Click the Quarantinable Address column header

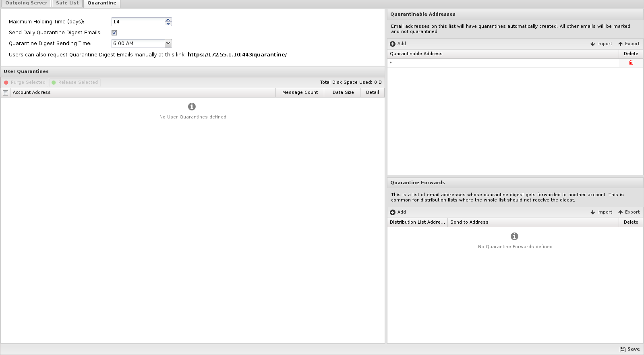(503, 54)
